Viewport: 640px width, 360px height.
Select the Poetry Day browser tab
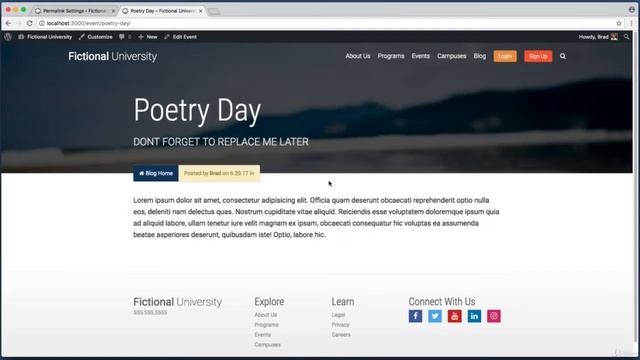coord(162,11)
